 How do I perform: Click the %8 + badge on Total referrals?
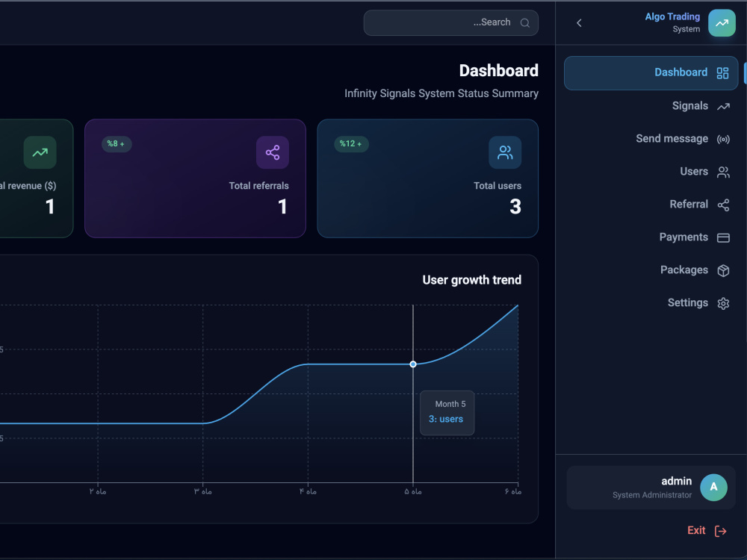(x=117, y=144)
